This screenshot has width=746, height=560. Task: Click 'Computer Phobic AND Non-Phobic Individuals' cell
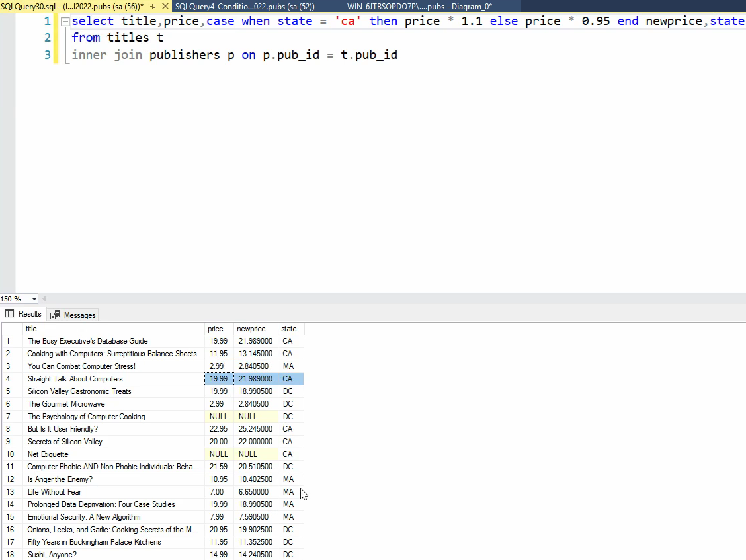point(114,467)
